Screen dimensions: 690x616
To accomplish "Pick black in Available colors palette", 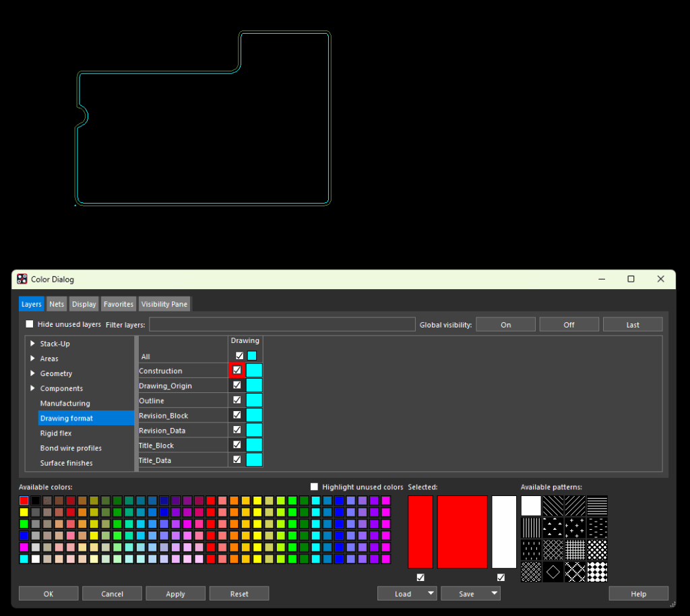I will [36, 500].
